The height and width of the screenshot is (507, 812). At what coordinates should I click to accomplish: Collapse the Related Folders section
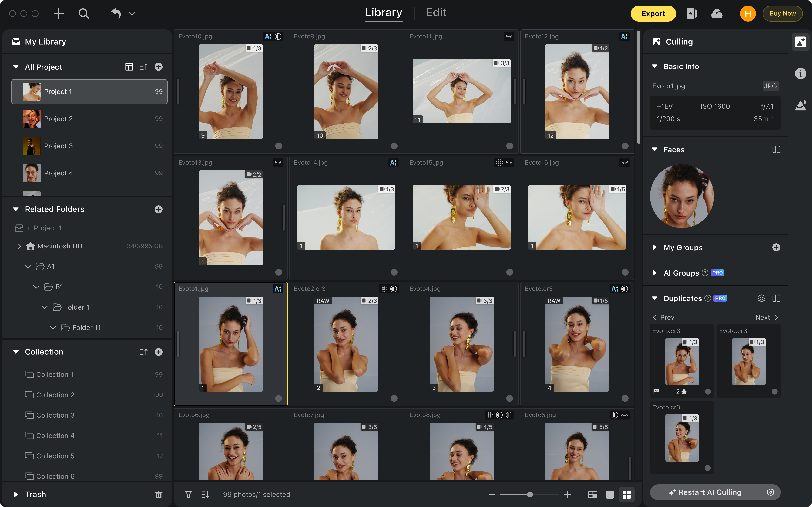[x=15, y=209]
